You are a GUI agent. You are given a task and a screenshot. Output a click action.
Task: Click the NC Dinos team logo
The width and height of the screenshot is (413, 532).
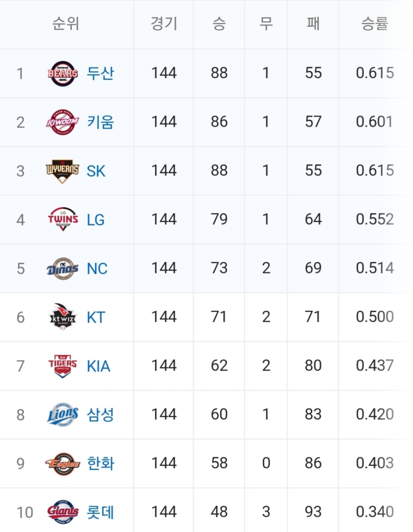tap(62, 268)
